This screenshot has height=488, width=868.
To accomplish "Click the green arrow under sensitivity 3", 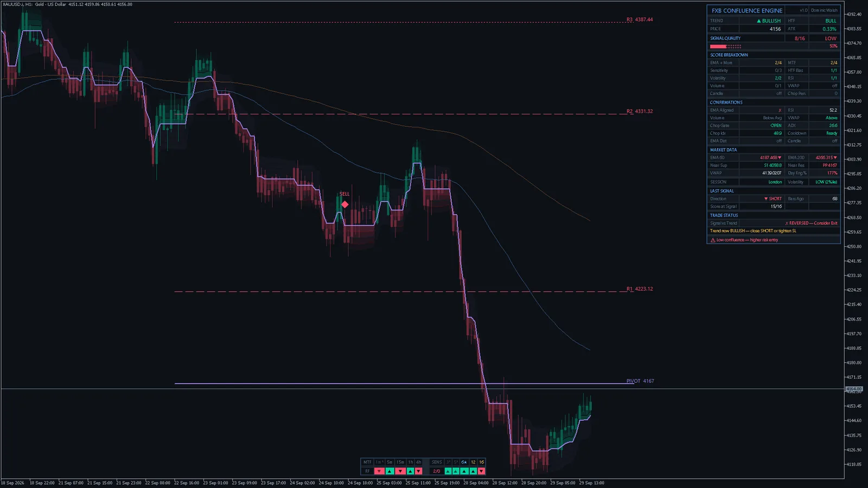I will click(448, 471).
